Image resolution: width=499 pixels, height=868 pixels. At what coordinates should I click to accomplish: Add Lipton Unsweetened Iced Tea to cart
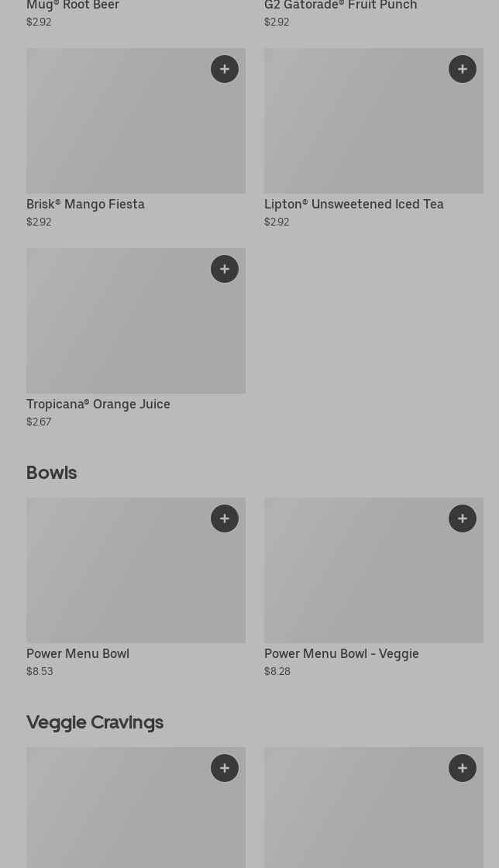(463, 69)
